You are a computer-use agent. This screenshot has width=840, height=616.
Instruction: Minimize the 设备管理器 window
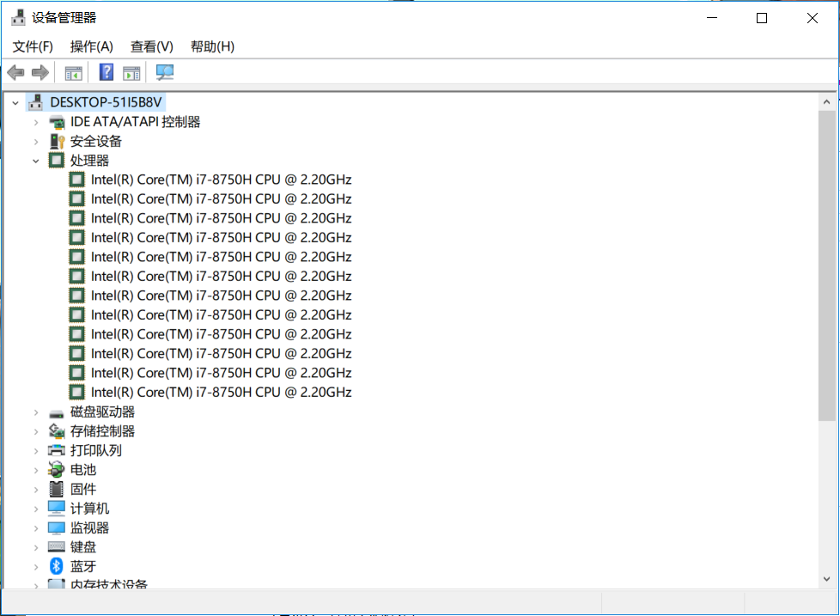[x=712, y=18]
